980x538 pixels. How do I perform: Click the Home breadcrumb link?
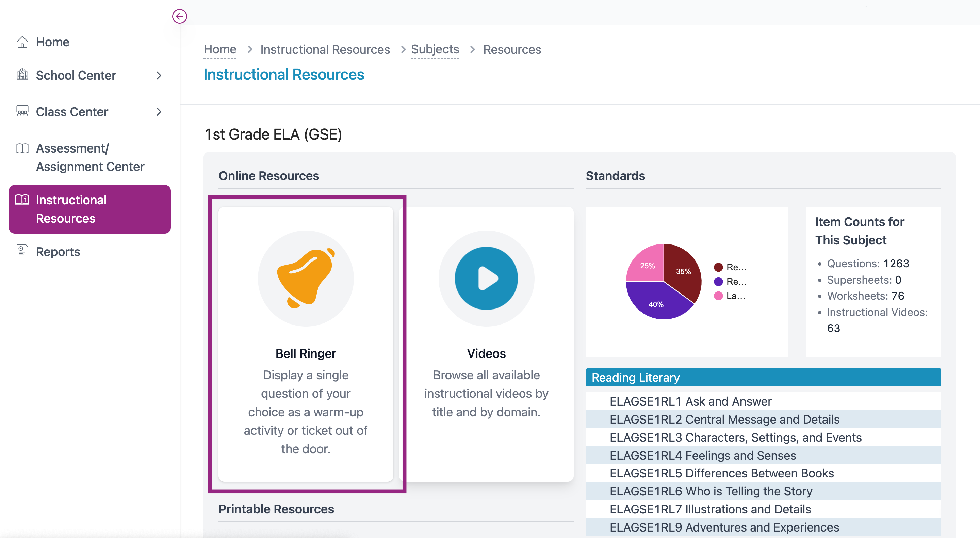[219, 49]
